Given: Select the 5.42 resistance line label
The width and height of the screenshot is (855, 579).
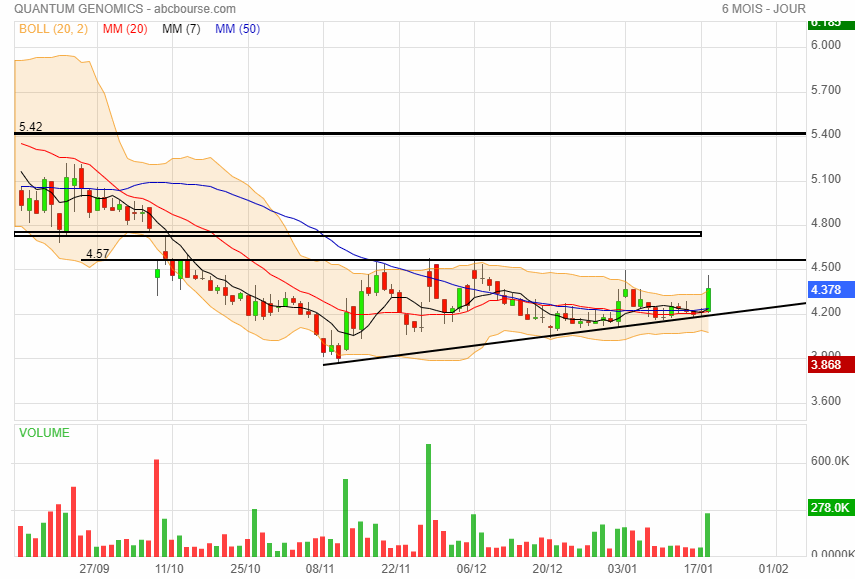Looking at the screenshot, I should coord(30,127).
